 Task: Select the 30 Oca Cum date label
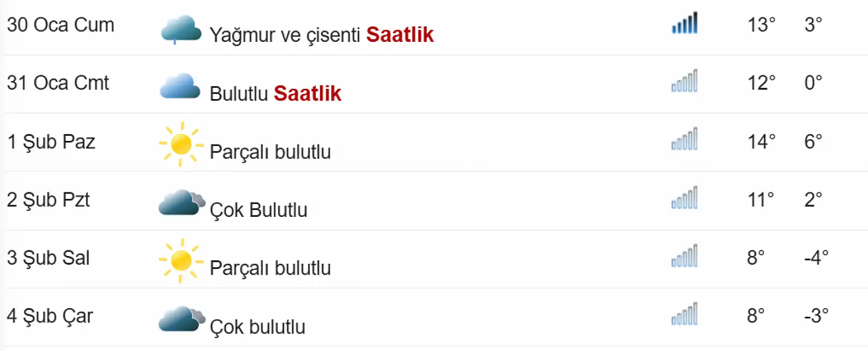[x=60, y=24]
